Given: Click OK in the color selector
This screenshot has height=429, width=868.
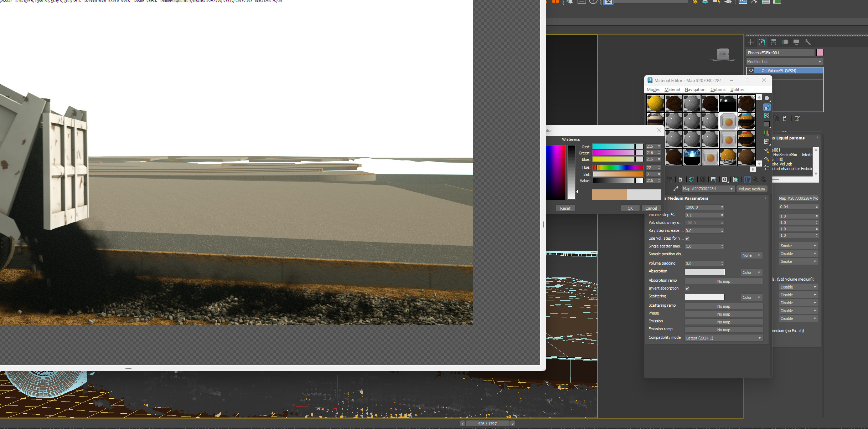Looking at the screenshot, I should 630,208.
